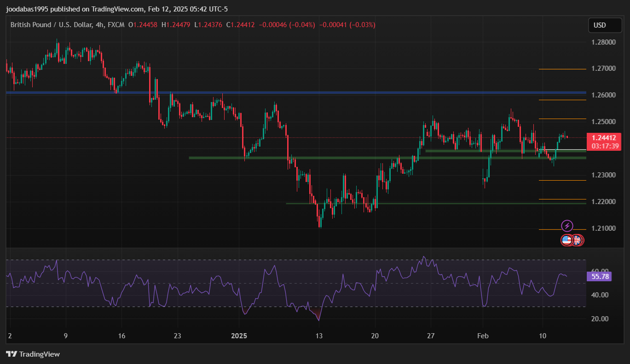This screenshot has height=364, width=630.
Task: Click the 1.28000 price axis label
Action: pyautogui.click(x=603, y=42)
